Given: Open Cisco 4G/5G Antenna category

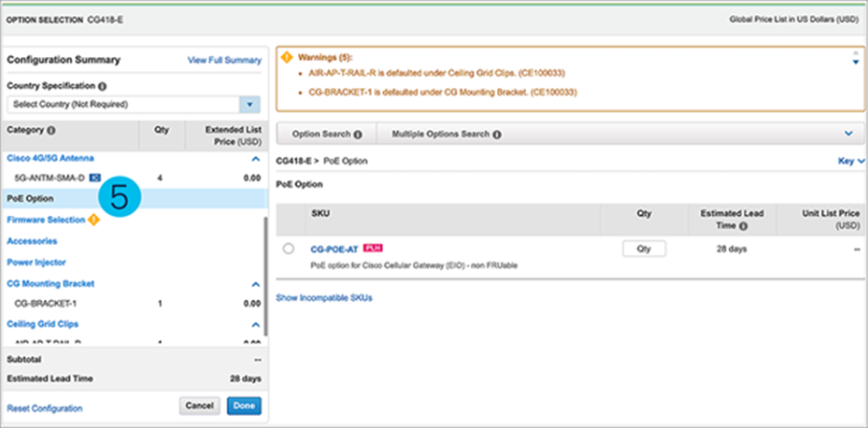Looking at the screenshot, I should (50, 158).
